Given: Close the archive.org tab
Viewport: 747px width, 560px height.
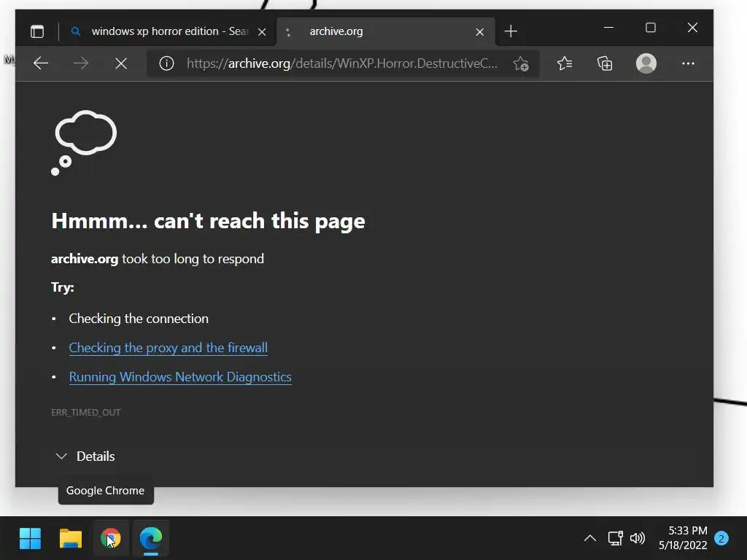Looking at the screenshot, I should [480, 32].
